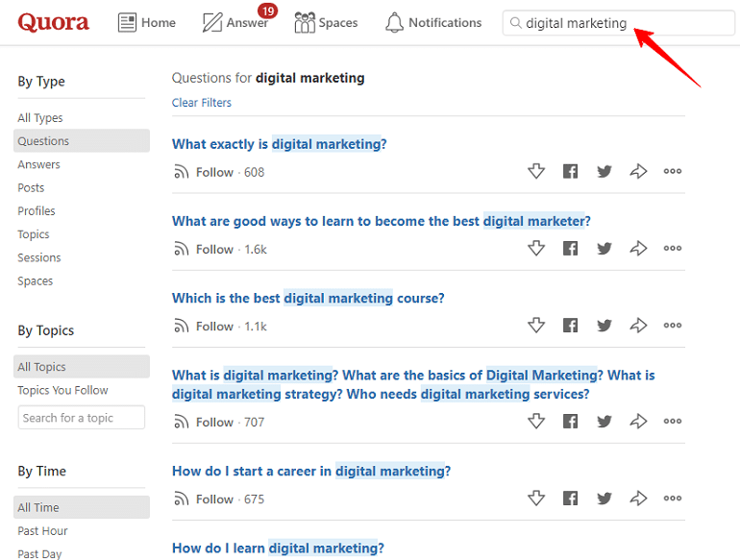Select the All Topics filter

click(x=82, y=367)
